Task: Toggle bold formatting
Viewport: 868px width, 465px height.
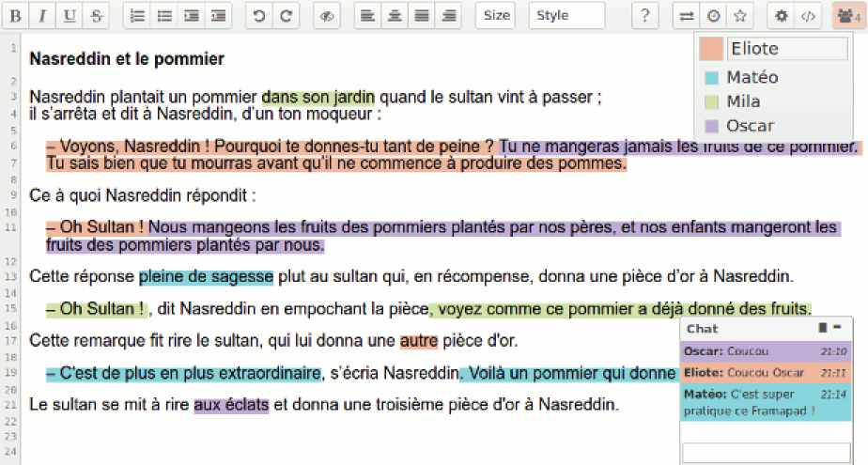Action: point(15,16)
